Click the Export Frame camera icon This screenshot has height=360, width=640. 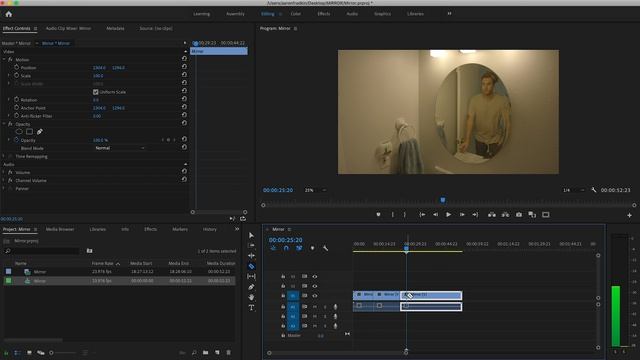518,214
